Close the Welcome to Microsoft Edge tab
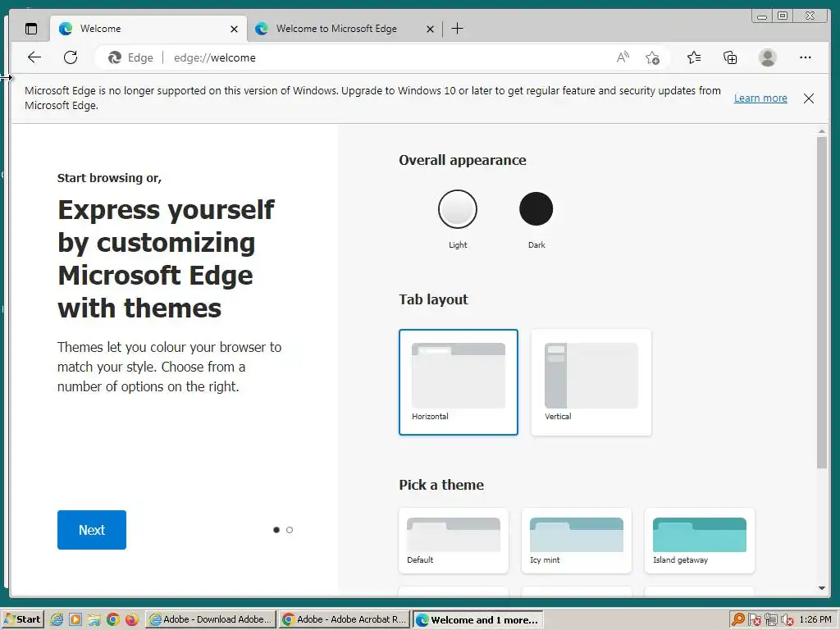Screen dimensions: 840x630 pyautogui.click(x=430, y=29)
